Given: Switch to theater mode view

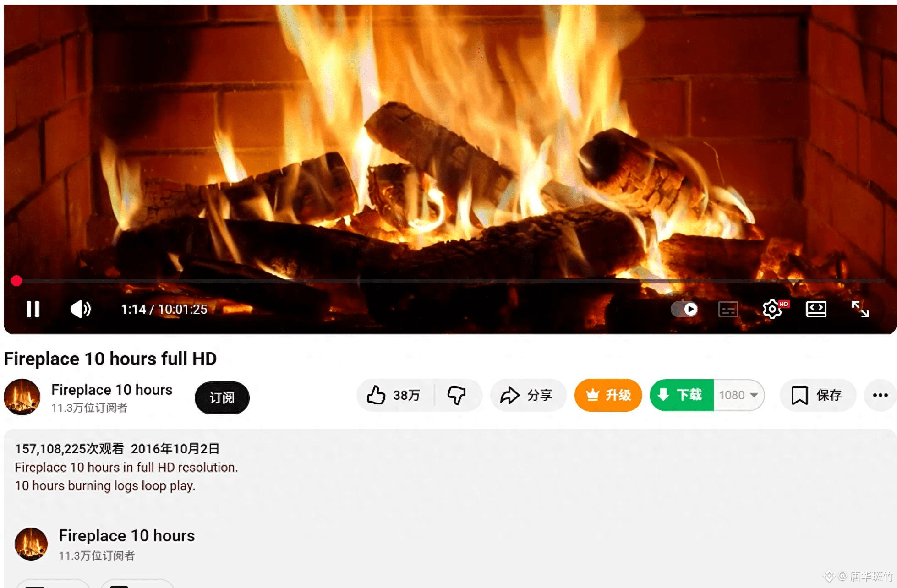Looking at the screenshot, I should pyautogui.click(x=816, y=309).
